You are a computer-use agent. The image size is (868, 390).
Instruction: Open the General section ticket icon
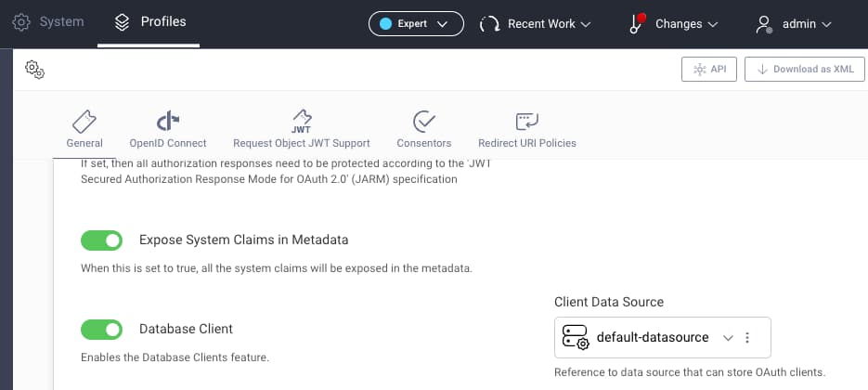(84, 122)
